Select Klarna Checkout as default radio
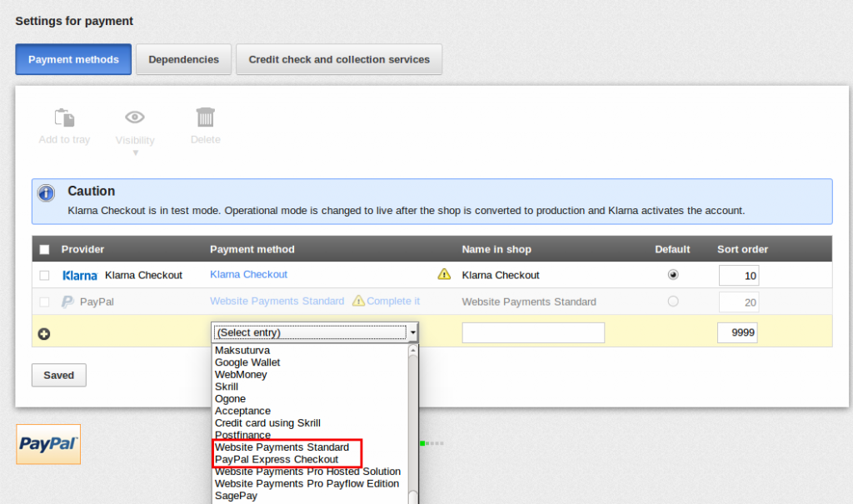Screen dimensions: 853x504 point(673,275)
